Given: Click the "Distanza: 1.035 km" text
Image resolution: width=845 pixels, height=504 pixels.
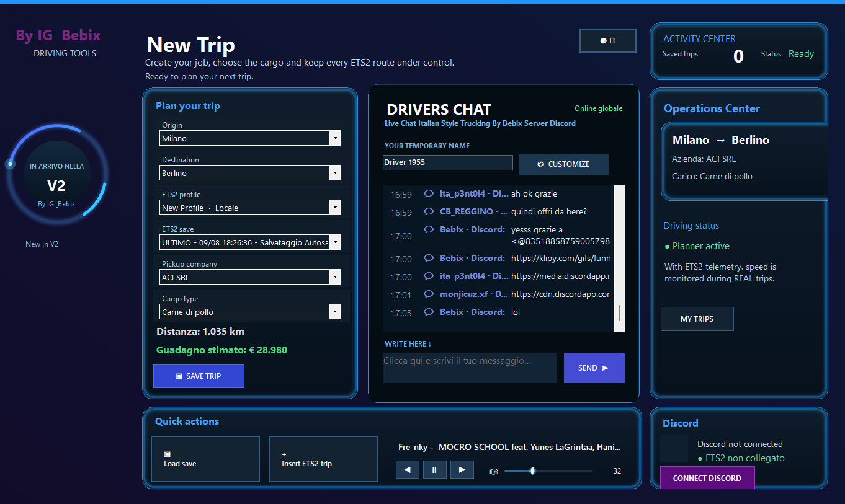Looking at the screenshot, I should click(x=200, y=331).
